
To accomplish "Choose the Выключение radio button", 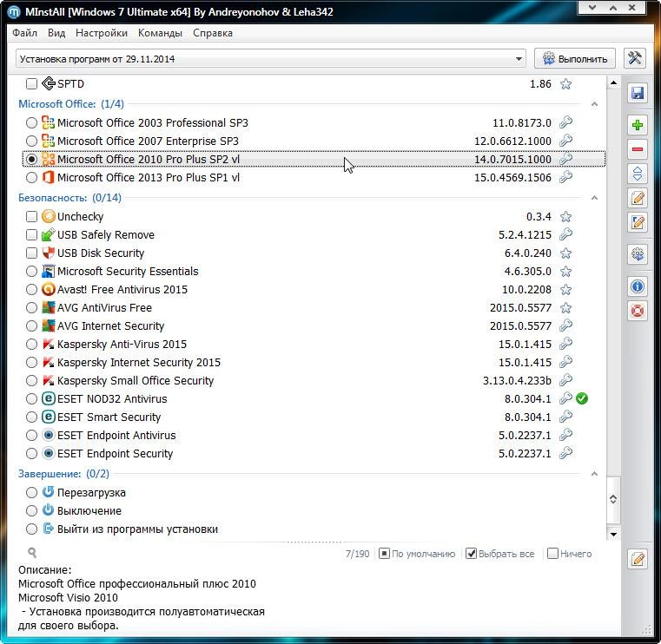I will (31, 510).
